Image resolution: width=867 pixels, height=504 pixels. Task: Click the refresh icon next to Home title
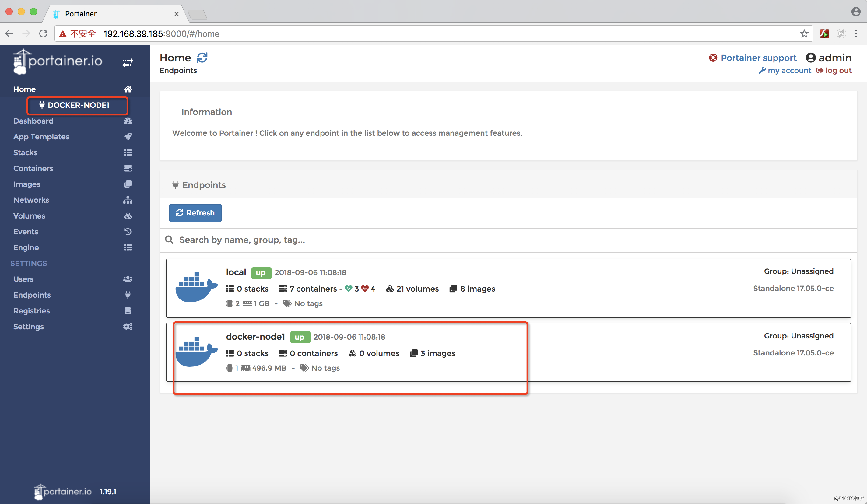(x=202, y=58)
